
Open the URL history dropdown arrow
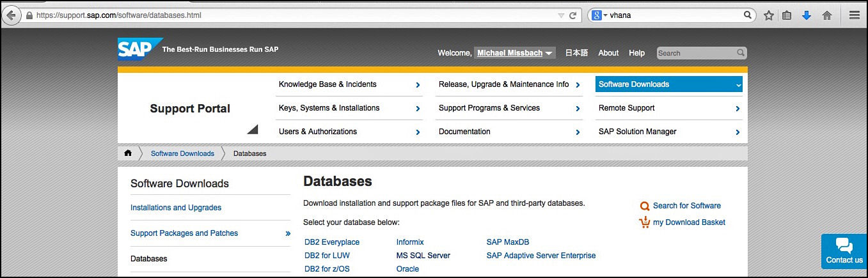[561, 15]
